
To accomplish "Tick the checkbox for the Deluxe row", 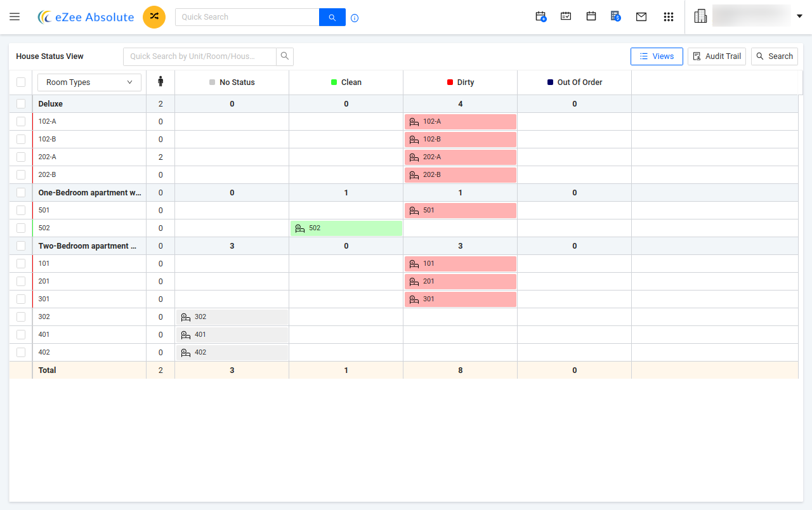I will pos(21,103).
